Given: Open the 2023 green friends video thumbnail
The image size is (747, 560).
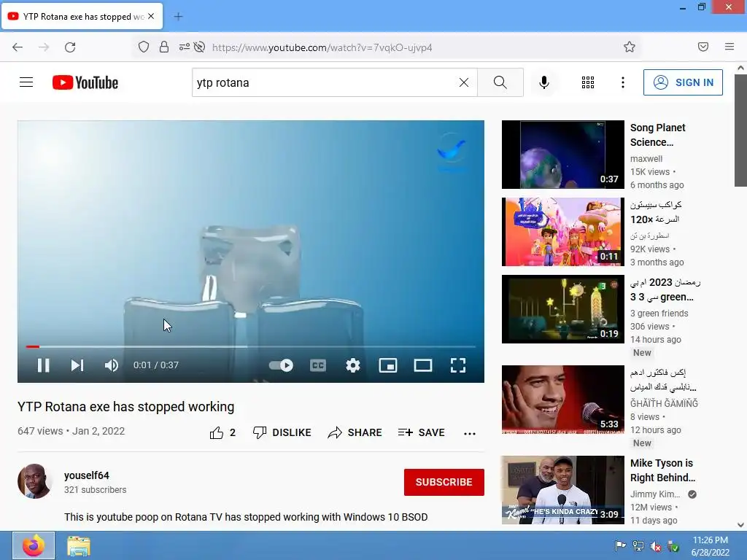Looking at the screenshot, I should point(562,309).
